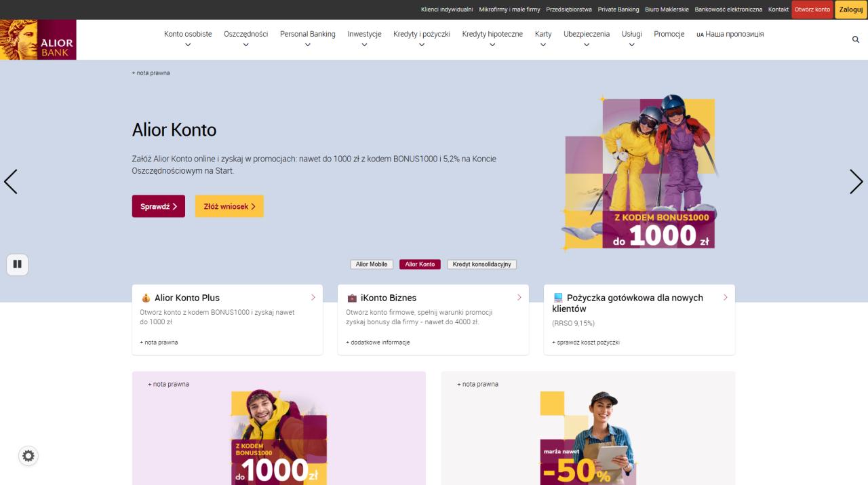The width and height of the screenshot is (868, 485).
Task: Click the red Otwórz konto button
Action: click(812, 9)
